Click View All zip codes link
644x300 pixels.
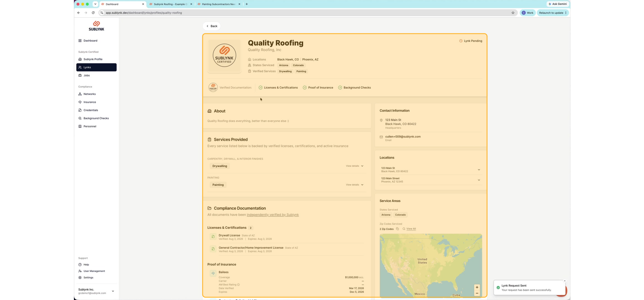pyautogui.click(x=411, y=229)
